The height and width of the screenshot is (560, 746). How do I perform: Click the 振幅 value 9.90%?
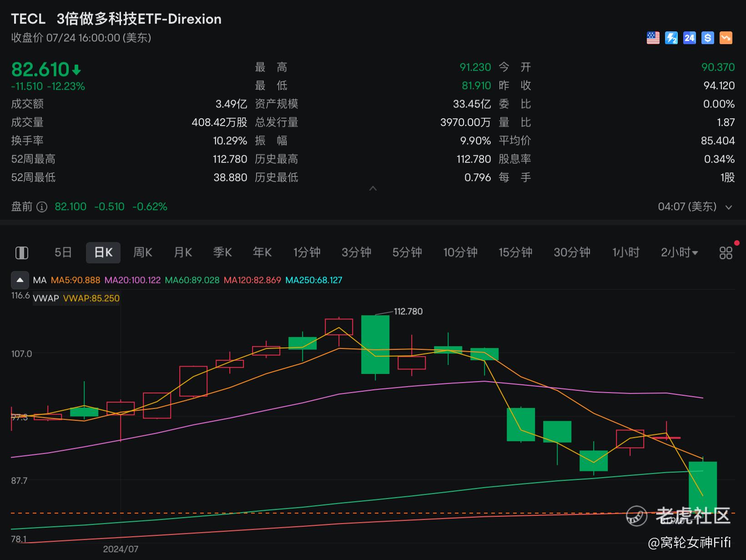[x=475, y=141]
